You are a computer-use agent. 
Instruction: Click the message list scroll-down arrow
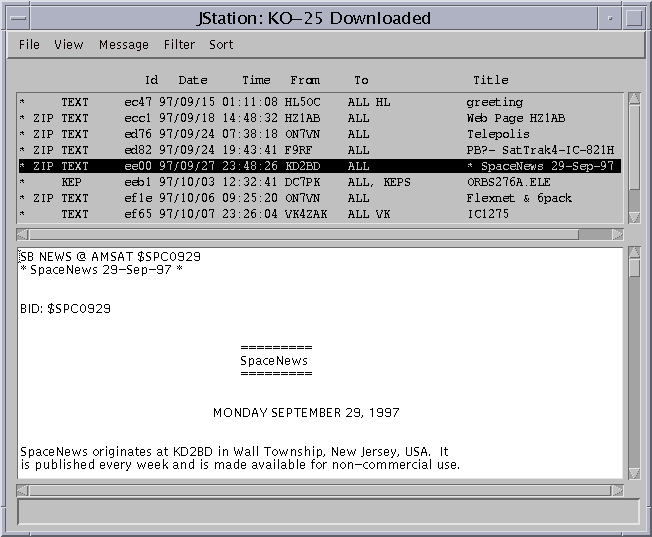[x=633, y=217]
